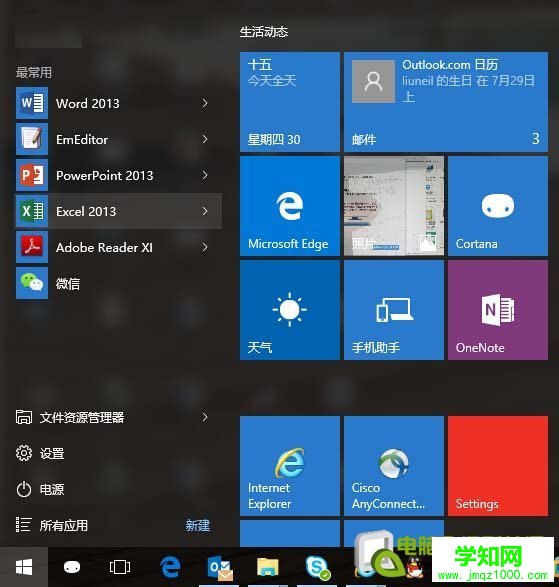
Task: Open Outlook from the taskbar
Action: click(220, 568)
